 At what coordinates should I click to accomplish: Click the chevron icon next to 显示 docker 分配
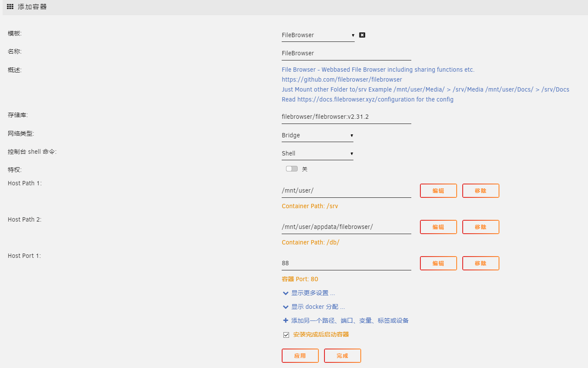(x=286, y=307)
